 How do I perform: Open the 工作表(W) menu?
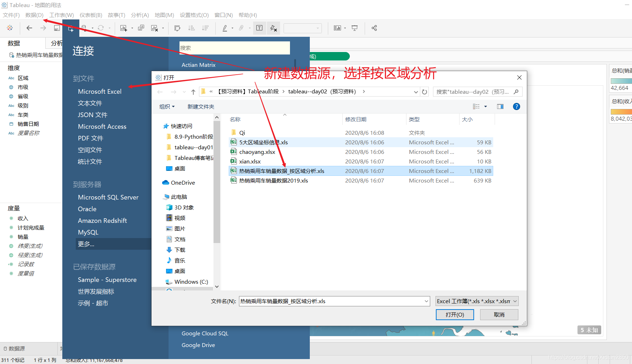pyautogui.click(x=62, y=15)
